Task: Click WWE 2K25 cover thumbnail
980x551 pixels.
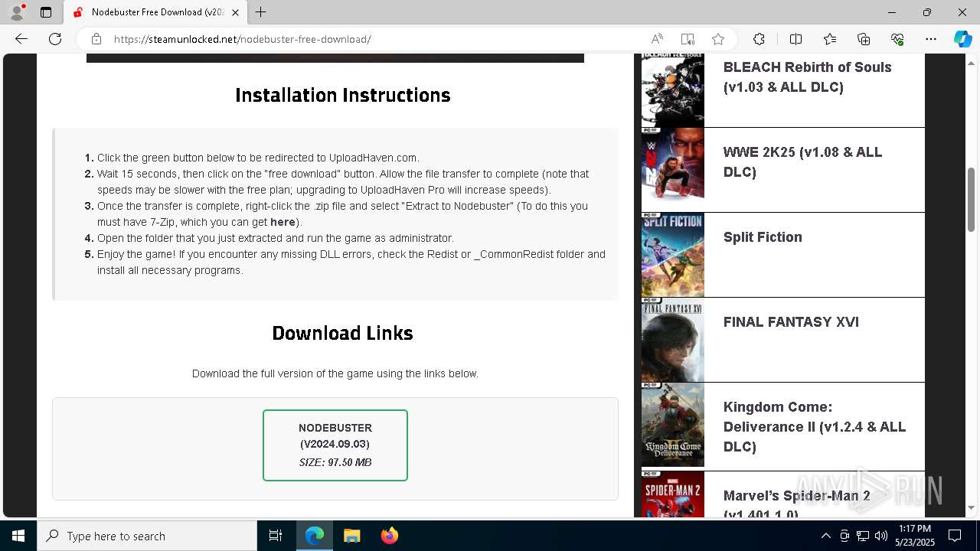Action: [673, 170]
